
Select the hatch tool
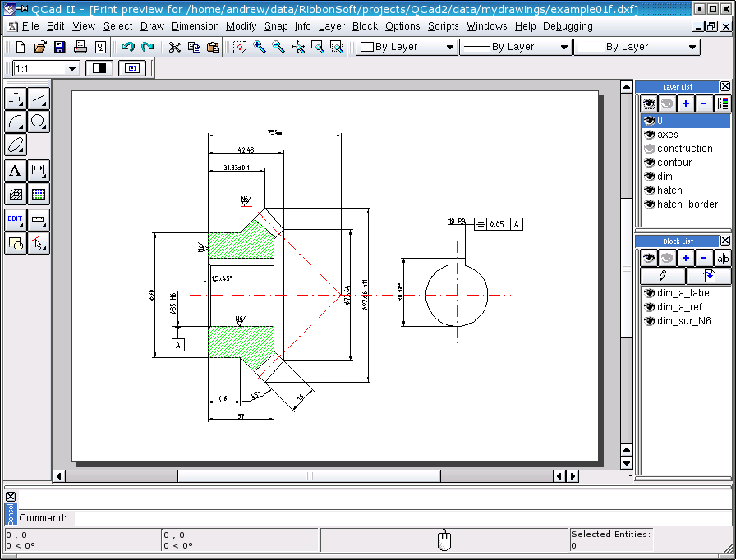click(x=16, y=194)
